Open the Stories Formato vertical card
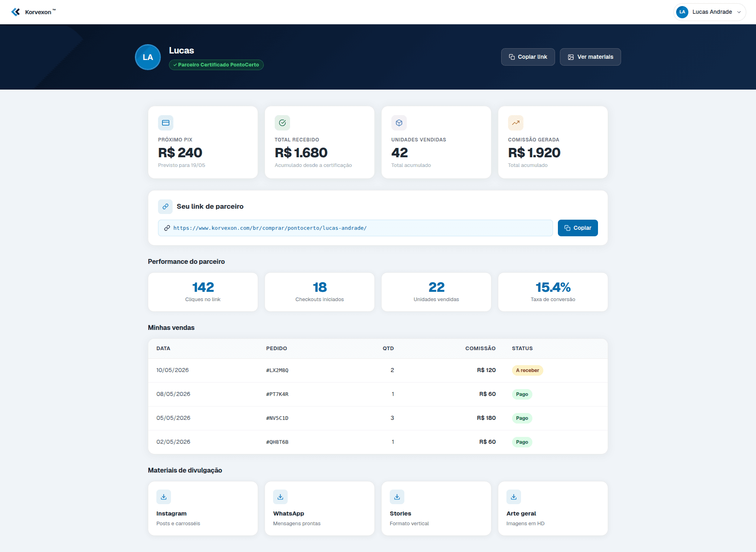756x552 pixels. click(436, 508)
